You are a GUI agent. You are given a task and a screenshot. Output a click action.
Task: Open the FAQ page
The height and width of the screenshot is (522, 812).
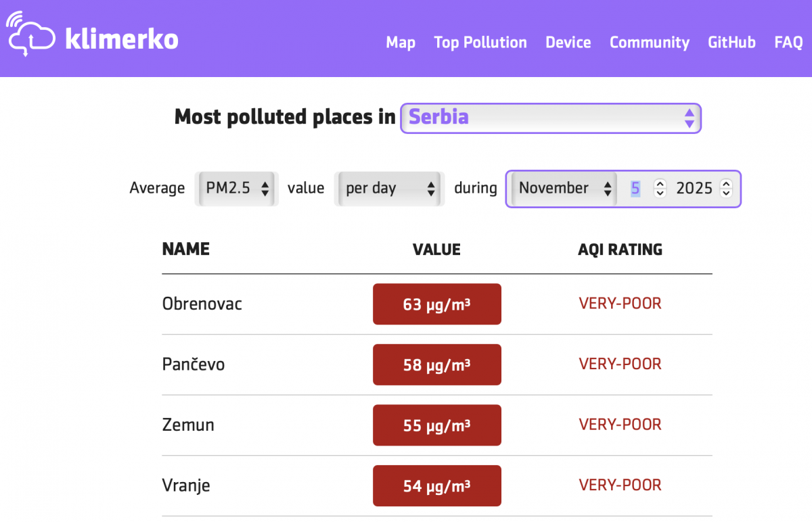coord(788,43)
